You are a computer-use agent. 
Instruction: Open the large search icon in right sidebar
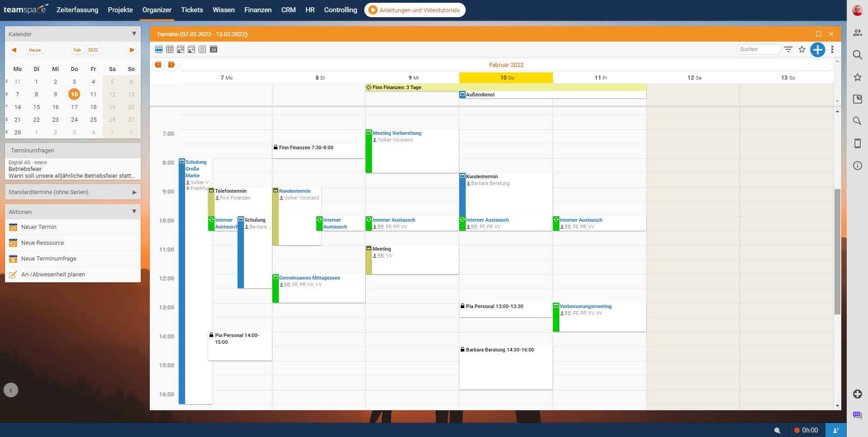coord(858,55)
